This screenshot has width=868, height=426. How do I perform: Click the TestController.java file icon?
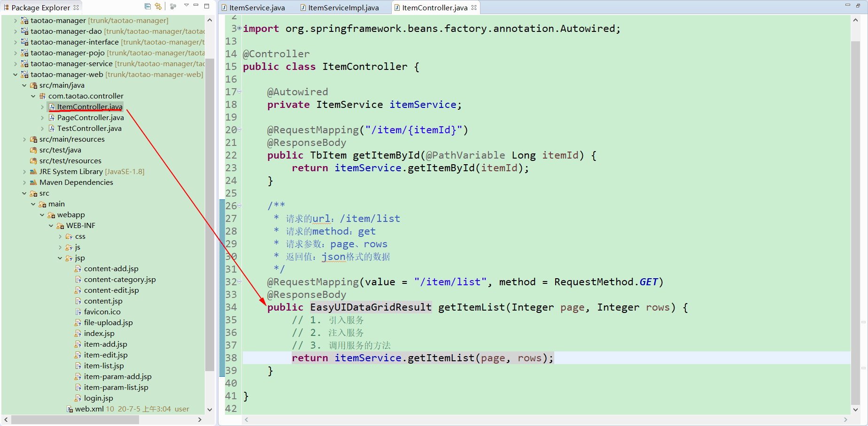tap(52, 129)
